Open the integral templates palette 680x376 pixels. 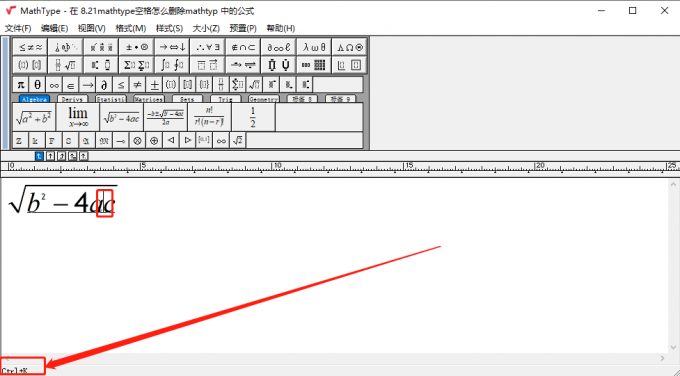[x=172, y=65]
